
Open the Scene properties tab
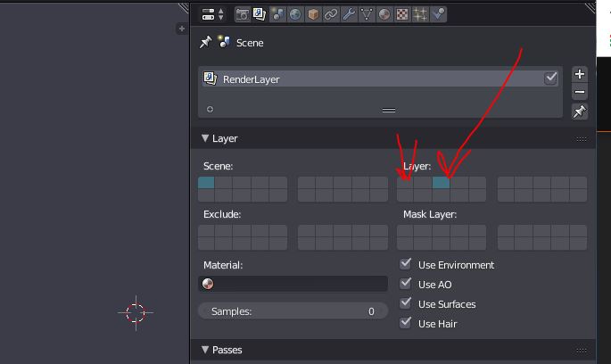click(x=277, y=15)
